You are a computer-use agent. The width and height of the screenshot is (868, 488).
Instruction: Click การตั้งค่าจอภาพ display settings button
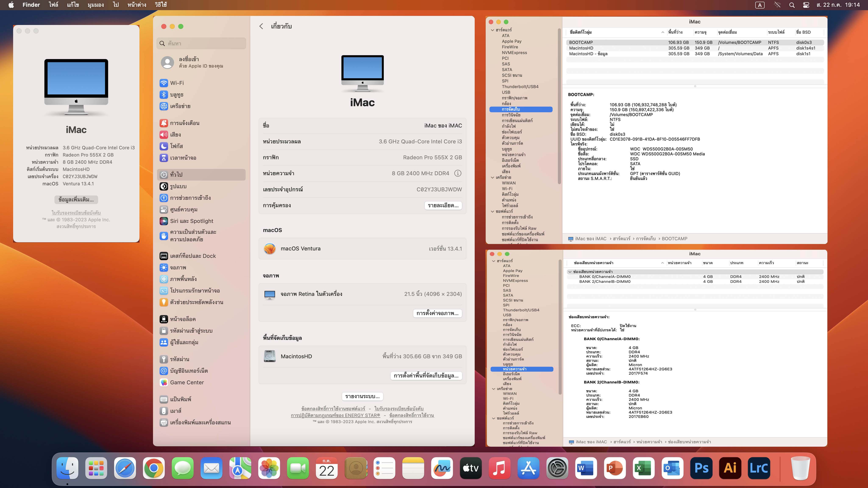[x=437, y=313]
